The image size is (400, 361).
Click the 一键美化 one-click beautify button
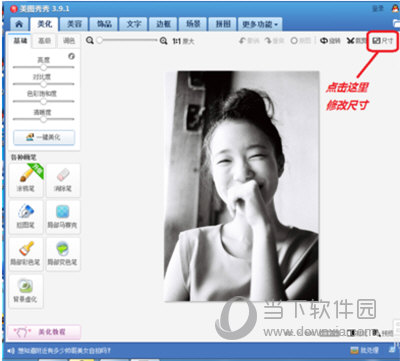pyautogui.click(x=44, y=137)
